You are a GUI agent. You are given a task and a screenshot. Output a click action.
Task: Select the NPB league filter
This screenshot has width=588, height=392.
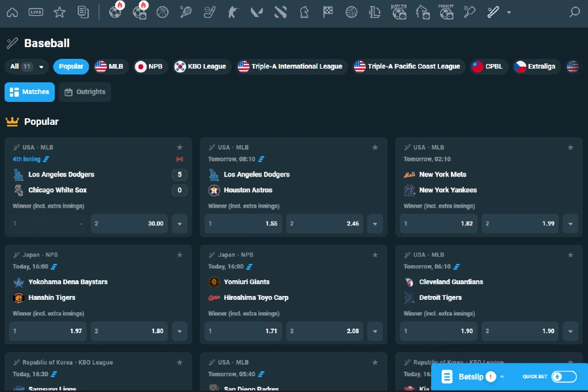pyautogui.click(x=150, y=66)
